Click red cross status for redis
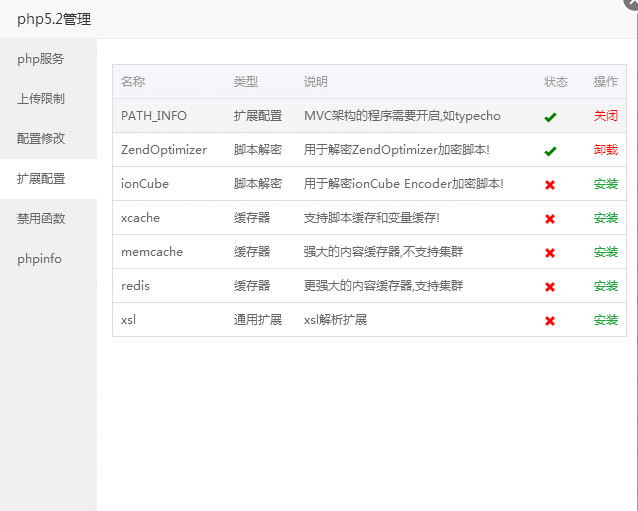Image resolution: width=638 pixels, height=511 pixels. tap(550, 287)
